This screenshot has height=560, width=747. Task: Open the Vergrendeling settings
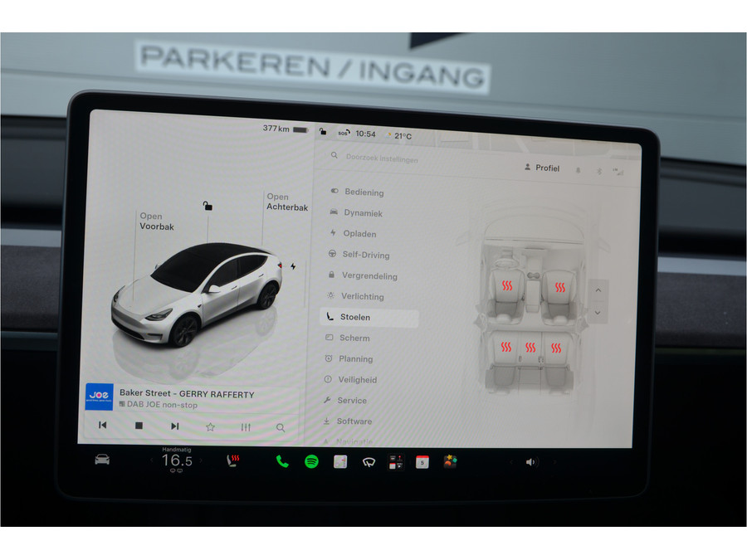[x=362, y=275]
